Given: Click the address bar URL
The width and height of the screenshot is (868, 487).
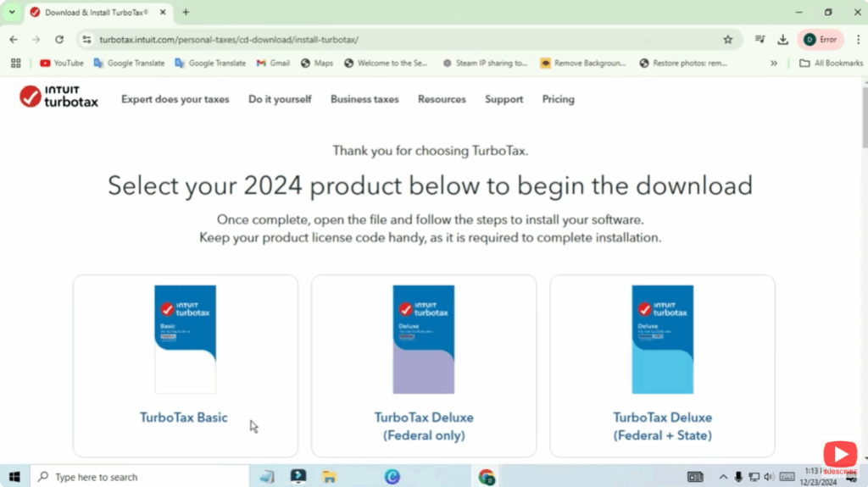Looking at the screenshot, I should 229,39.
